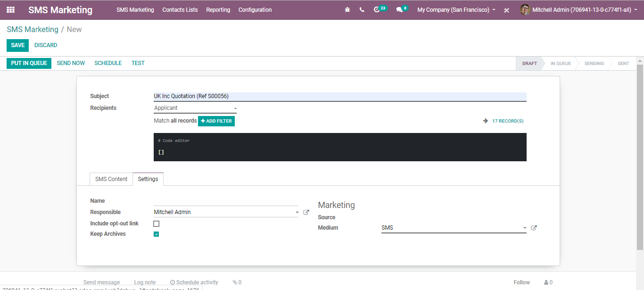Open external link icon next to Responsible
Screen dimensions: 644x290
pos(306,212)
